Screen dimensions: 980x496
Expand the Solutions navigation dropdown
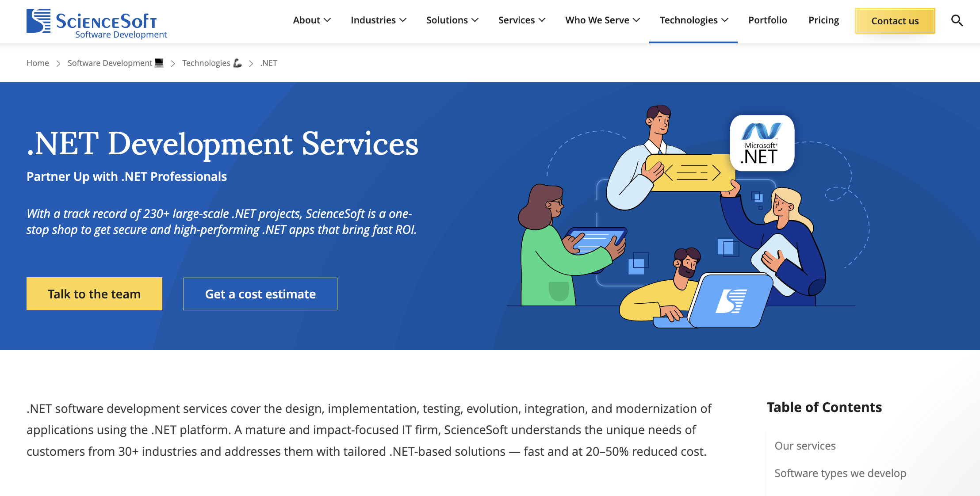click(x=452, y=20)
